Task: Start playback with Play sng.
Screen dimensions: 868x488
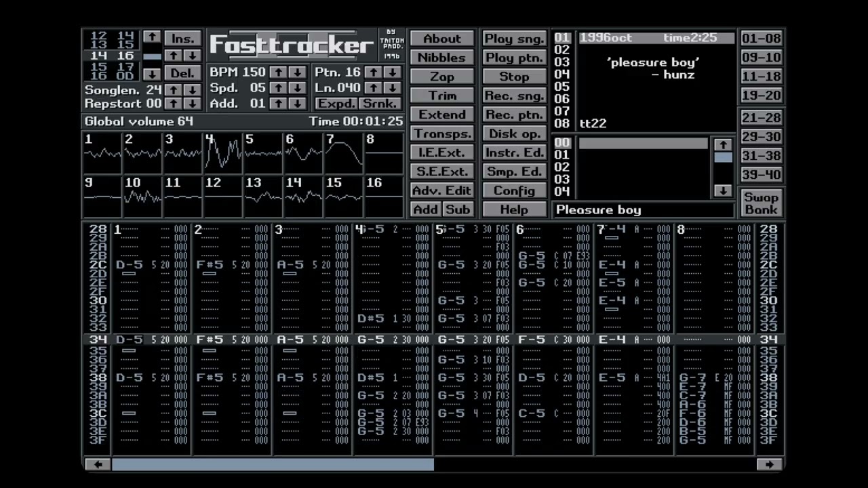Action: click(x=514, y=39)
